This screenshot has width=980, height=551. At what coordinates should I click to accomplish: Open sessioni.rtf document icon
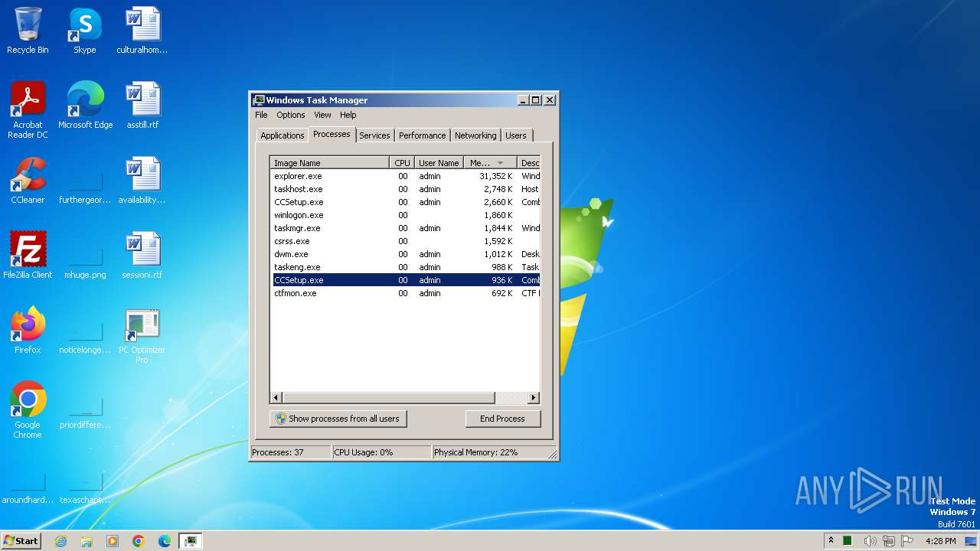[142, 256]
